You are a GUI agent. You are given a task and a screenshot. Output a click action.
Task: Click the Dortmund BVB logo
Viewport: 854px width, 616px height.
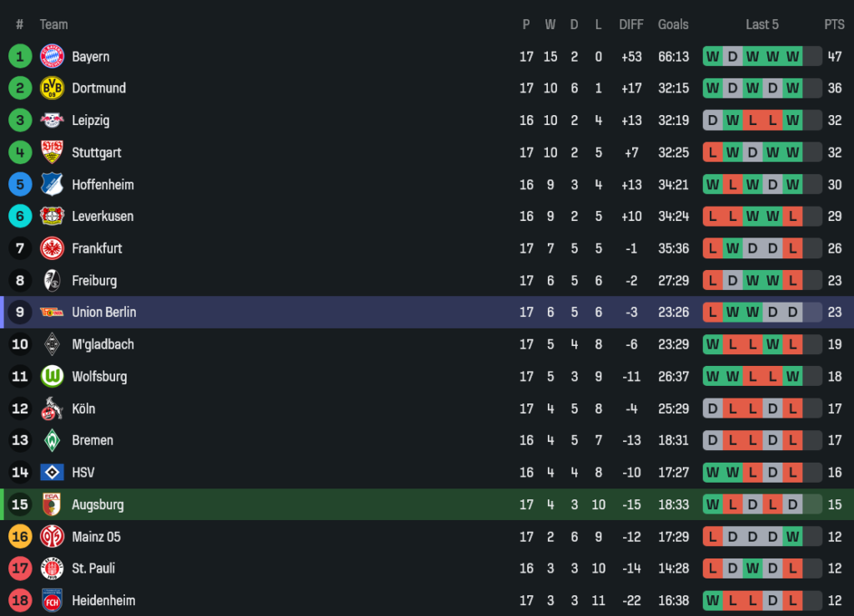(52, 88)
